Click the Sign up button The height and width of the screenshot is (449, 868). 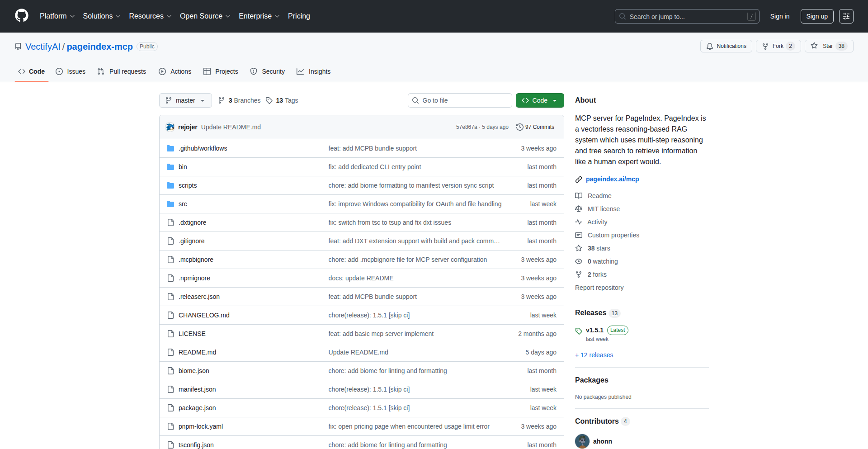pyautogui.click(x=816, y=16)
